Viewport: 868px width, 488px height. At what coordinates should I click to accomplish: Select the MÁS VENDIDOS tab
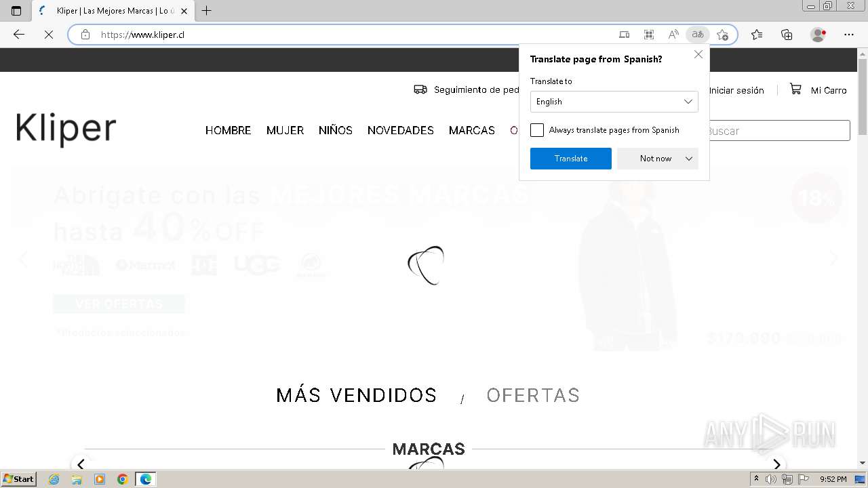click(x=357, y=395)
